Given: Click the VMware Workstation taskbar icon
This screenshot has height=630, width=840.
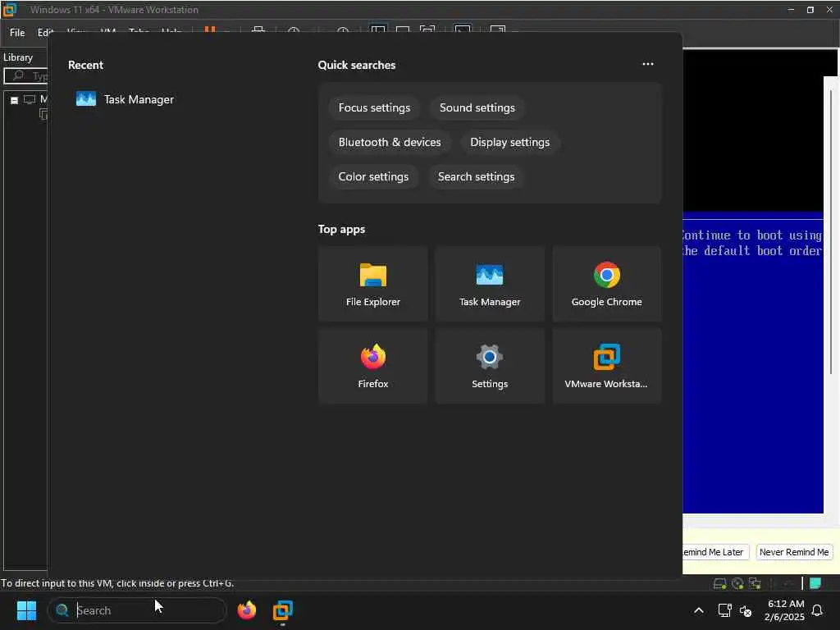Looking at the screenshot, I should (x=283, y=610).
